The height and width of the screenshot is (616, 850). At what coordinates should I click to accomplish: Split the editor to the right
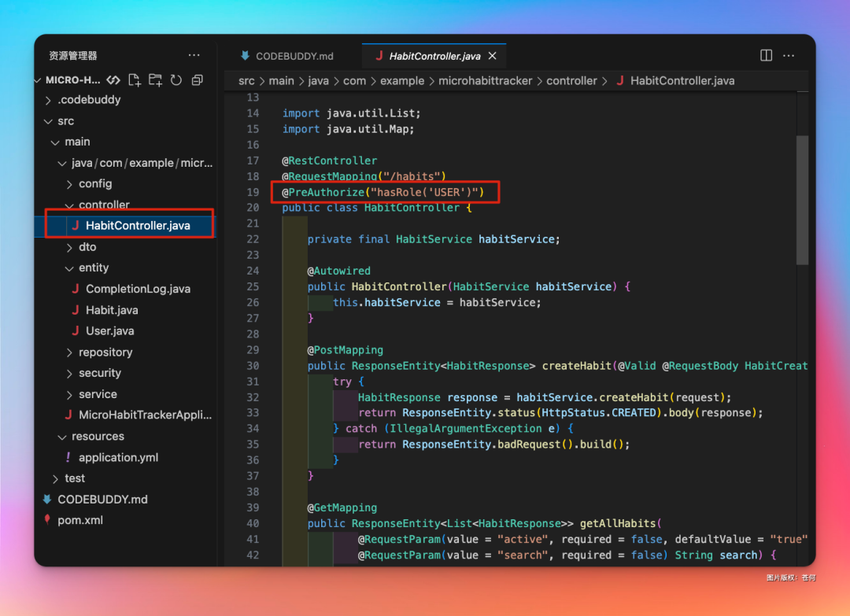[x=766, y=55]
